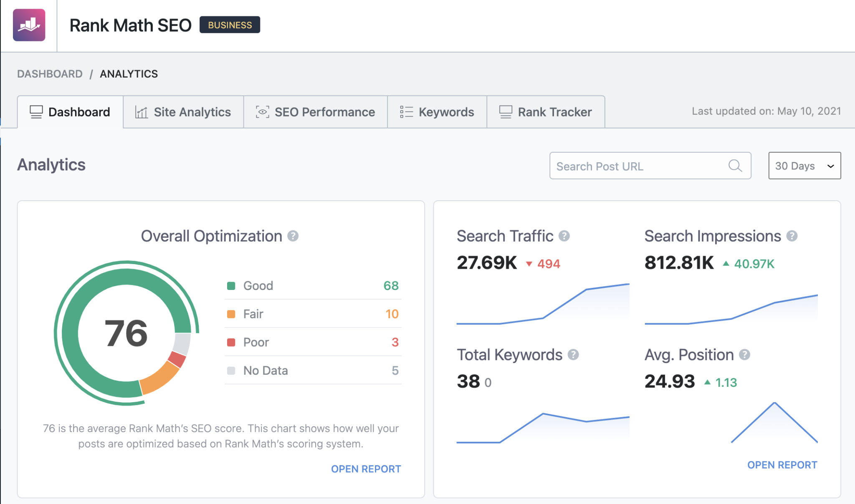Click the Fair legend label
The width and height of the screenshot is (855, 504).
pos(253,314)
